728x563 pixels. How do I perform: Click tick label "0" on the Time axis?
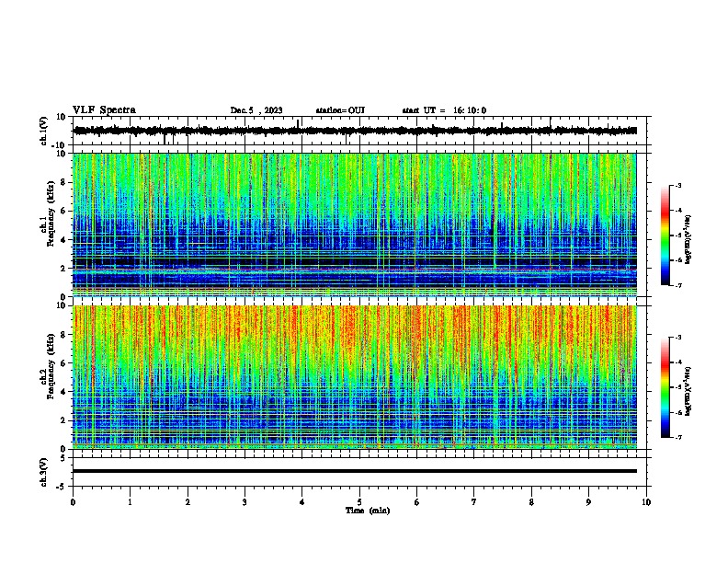point(73,502)
